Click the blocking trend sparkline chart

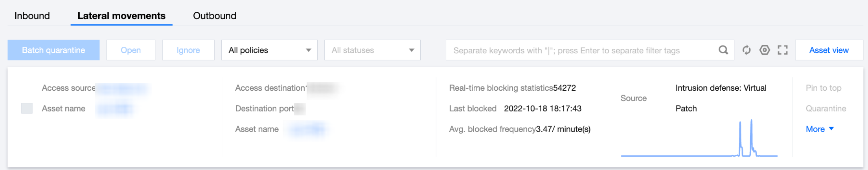click(x=699, y=139)
